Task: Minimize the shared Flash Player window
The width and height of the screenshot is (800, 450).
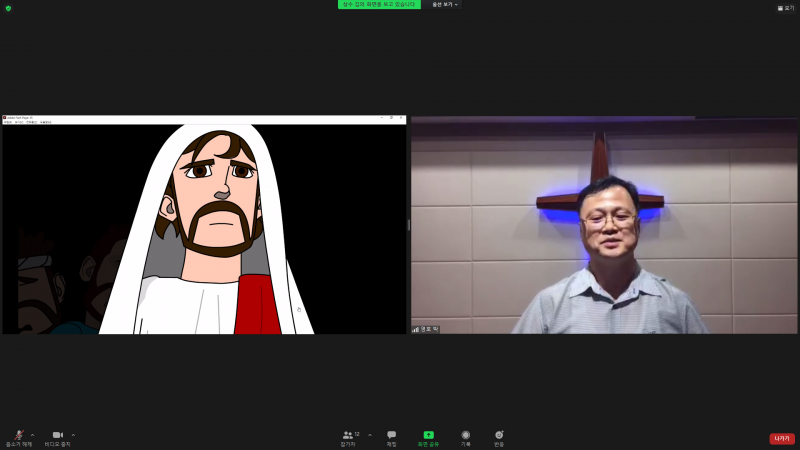Action: point(382,118)
